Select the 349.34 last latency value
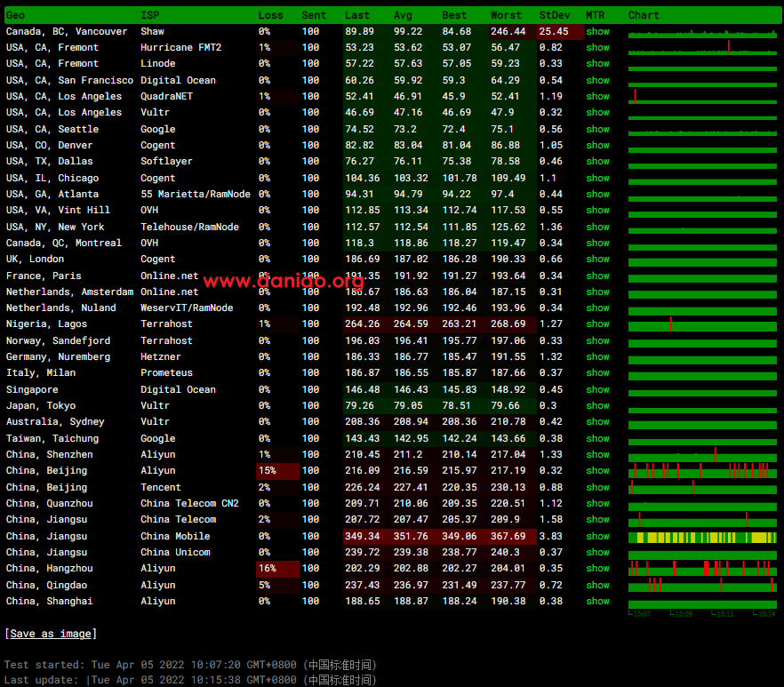The width and height of the screenshot is (784, 687). coord(362,536)
